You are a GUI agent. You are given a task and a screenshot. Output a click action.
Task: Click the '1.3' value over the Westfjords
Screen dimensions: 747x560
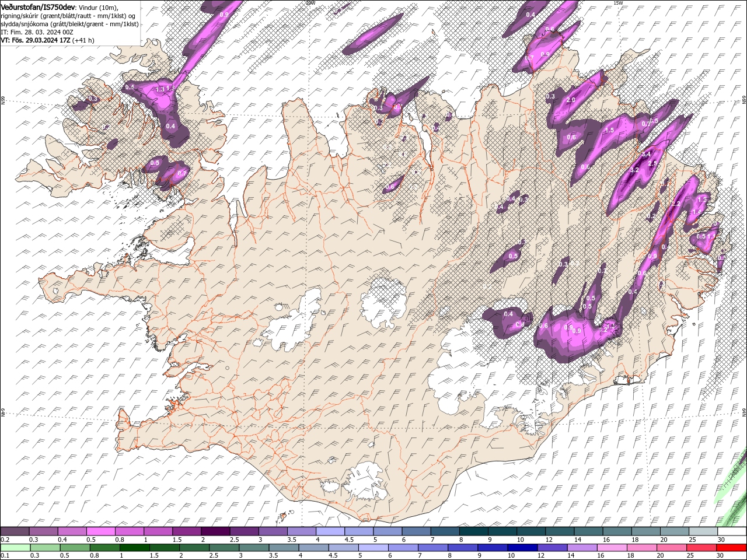click(x=160, y=89)
